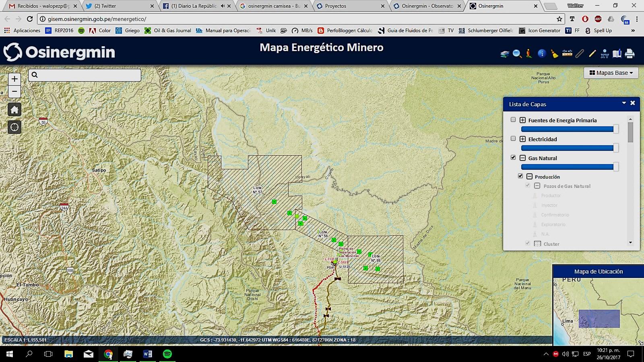Image resolution: width=644 pixels, height=362 pixels.
Task: Click the search icon in map search box
Action: click(x=35, y=75)
